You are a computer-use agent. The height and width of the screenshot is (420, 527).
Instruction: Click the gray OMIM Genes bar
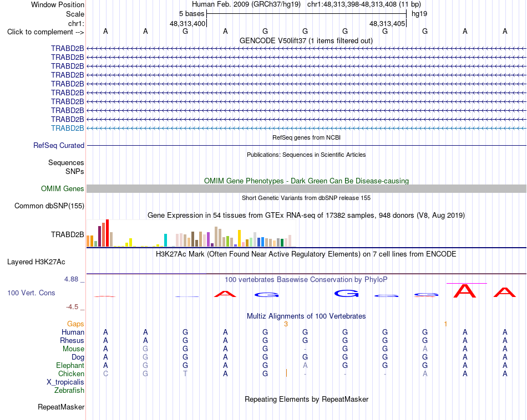[307, 189]
